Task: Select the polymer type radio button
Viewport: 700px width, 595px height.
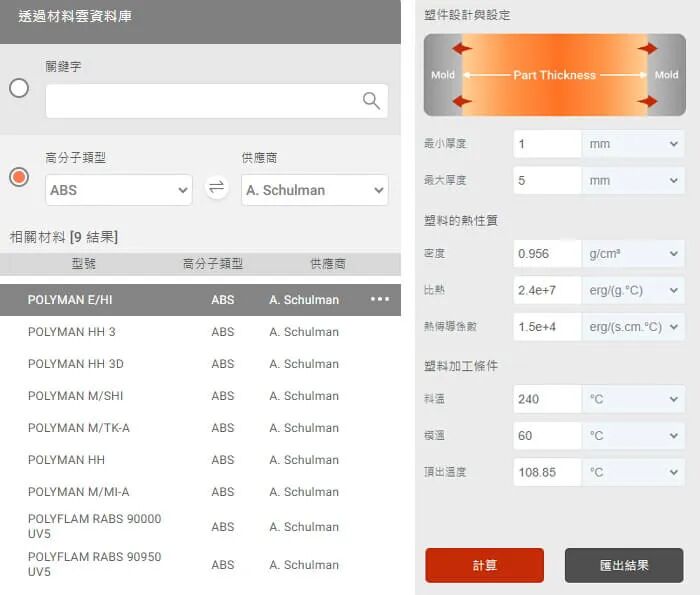Action: pyautogui.click(x=19, y=177)
